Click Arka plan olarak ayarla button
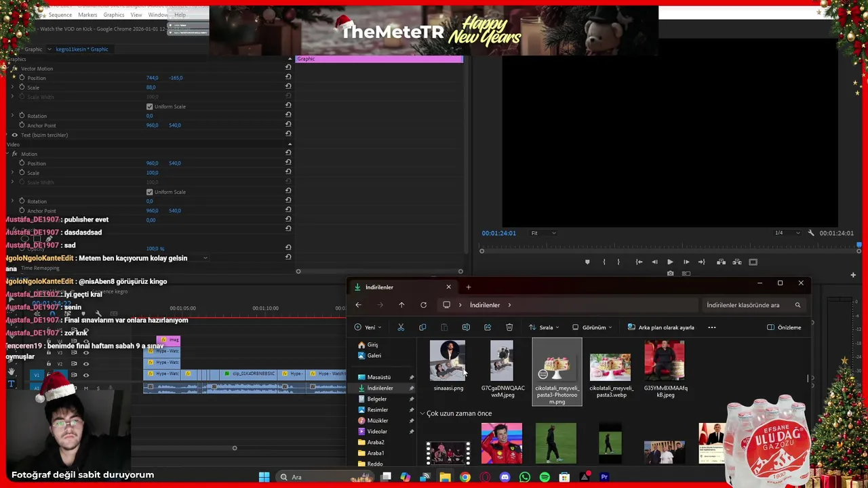This screenshot has height=488, width=868. click(x=660, y=327)
